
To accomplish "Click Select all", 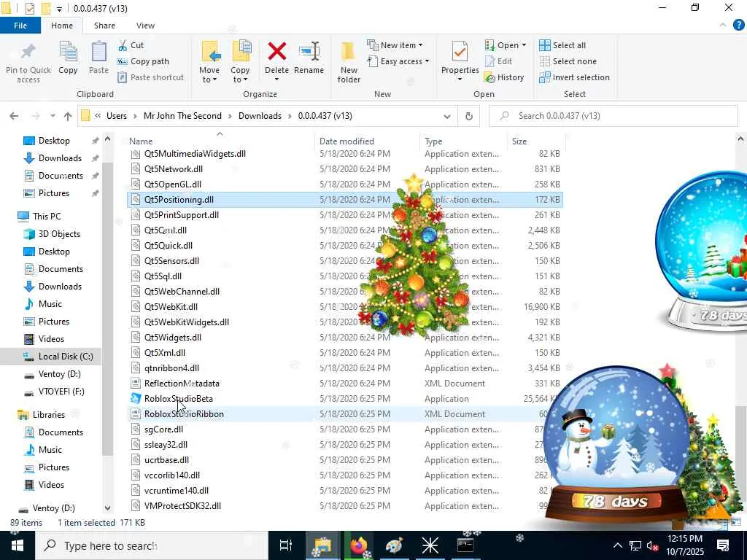I will (x=562, y=45).
